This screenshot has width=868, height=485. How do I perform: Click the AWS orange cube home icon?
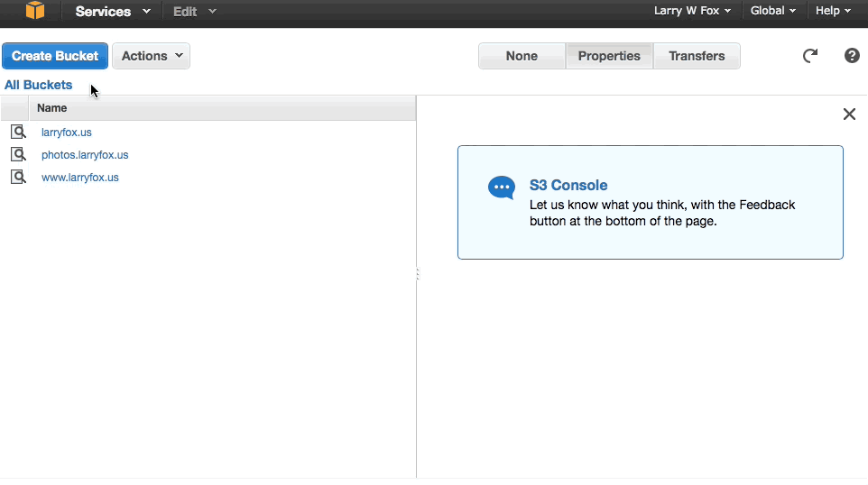[35, 11]
